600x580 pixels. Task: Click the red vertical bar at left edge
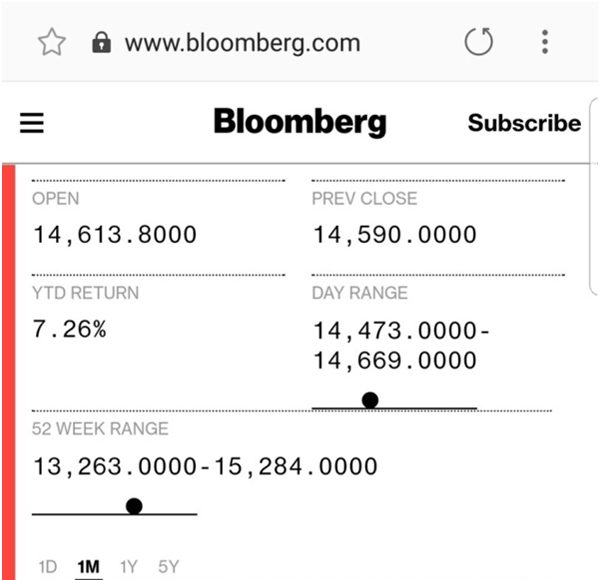[x=8, y=370]
